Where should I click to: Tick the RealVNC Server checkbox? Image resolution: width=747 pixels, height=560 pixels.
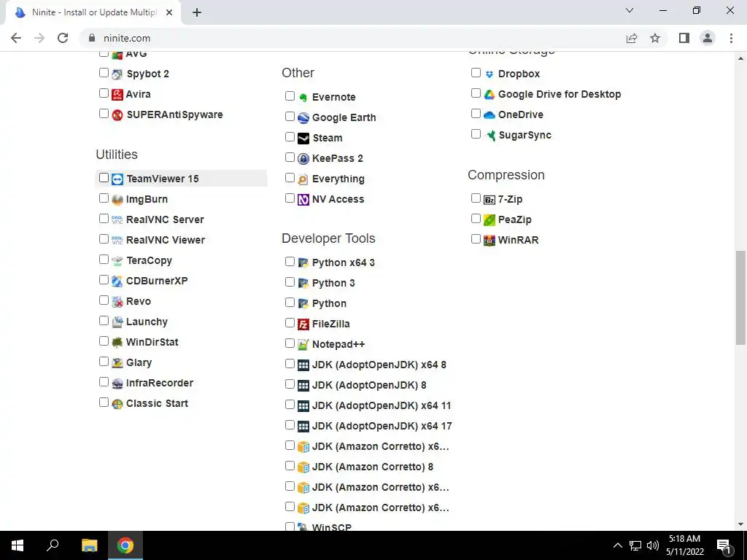[x=104, y=219]
